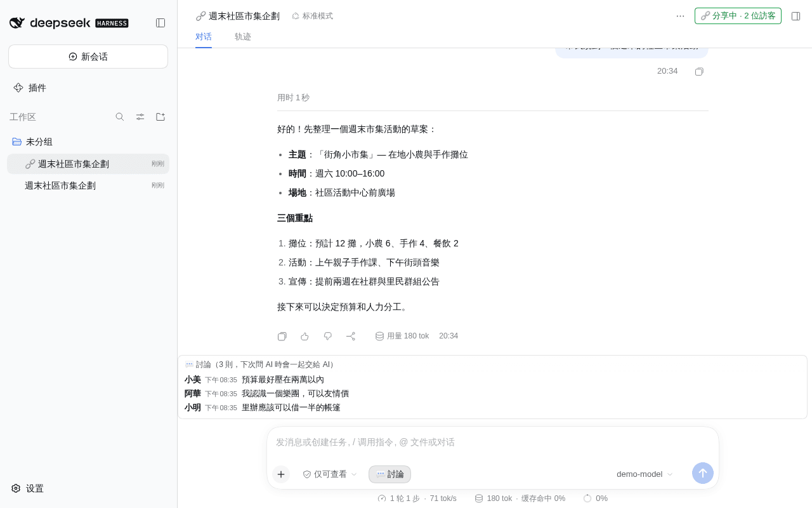Viewport: 812px width, 508px height.
Task: Click the 标准模式 mode indicator
Action: point(312,16)
